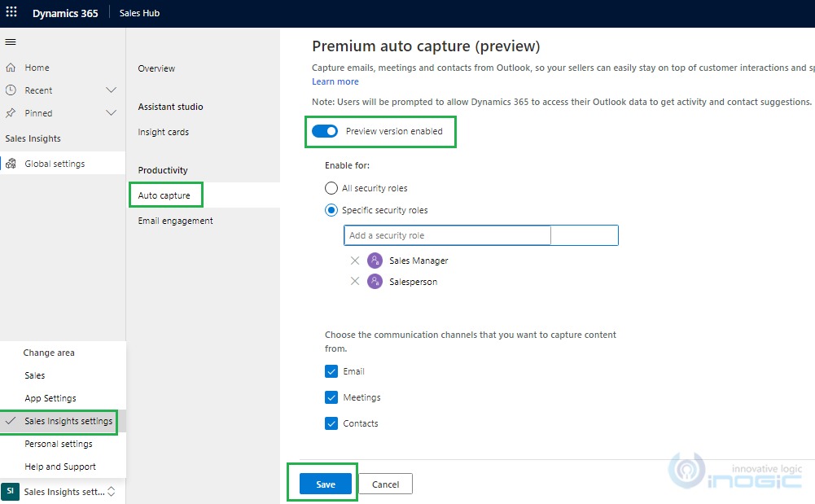Click the Sales Insights group label

[x=33, y=138]
